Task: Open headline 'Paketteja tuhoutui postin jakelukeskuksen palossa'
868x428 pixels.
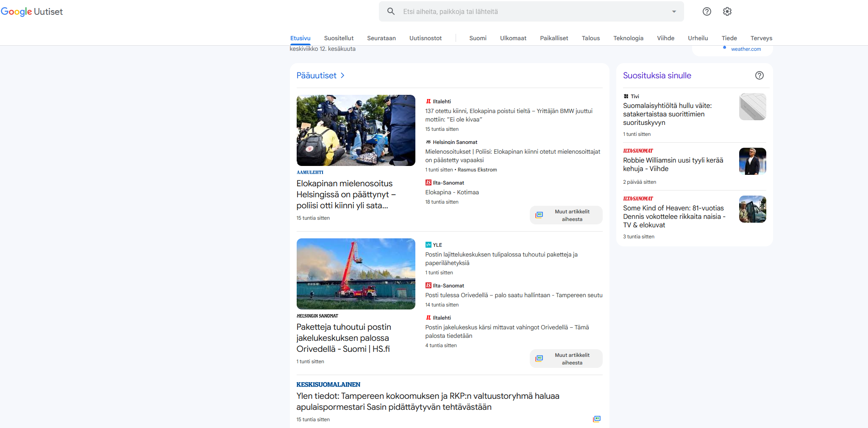Action: tap(344, 338)
